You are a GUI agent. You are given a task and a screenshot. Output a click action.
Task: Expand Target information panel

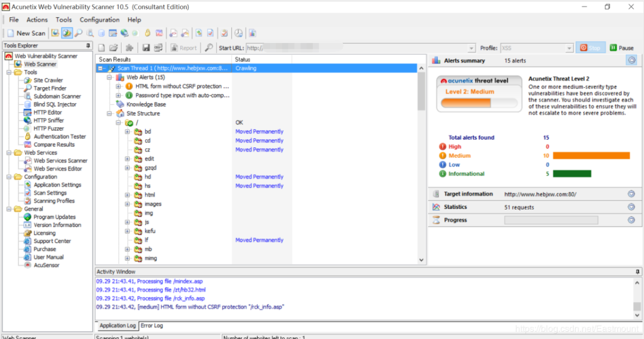pyautogui.click(x=631, y=194)
